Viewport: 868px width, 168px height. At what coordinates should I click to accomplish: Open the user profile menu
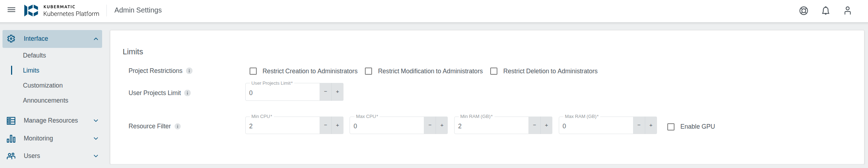click(x=847, y=11)
